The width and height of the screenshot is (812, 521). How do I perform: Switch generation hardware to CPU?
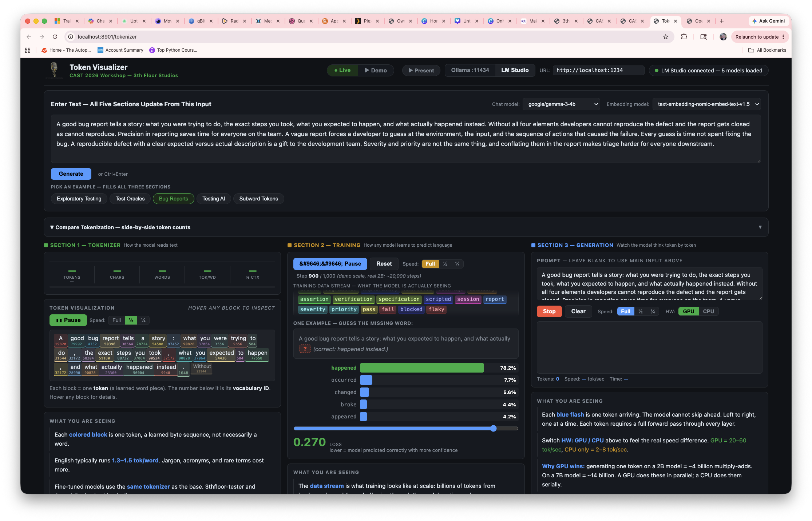click(x=708, y=311)
